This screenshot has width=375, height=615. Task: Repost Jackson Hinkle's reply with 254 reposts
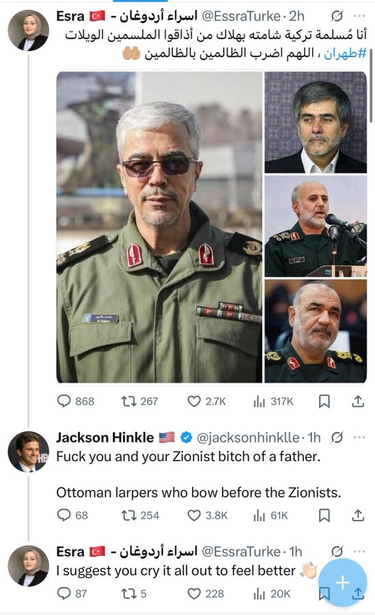[140, 515]
